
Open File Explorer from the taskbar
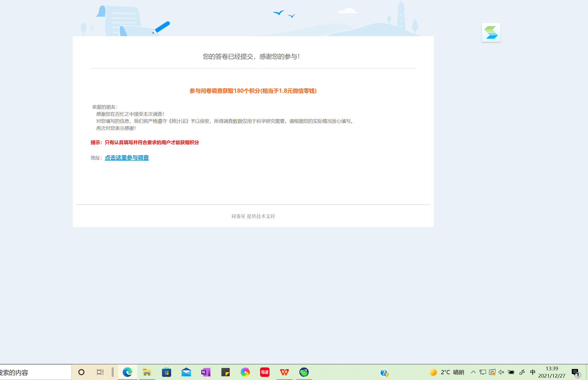click(147, 372)
